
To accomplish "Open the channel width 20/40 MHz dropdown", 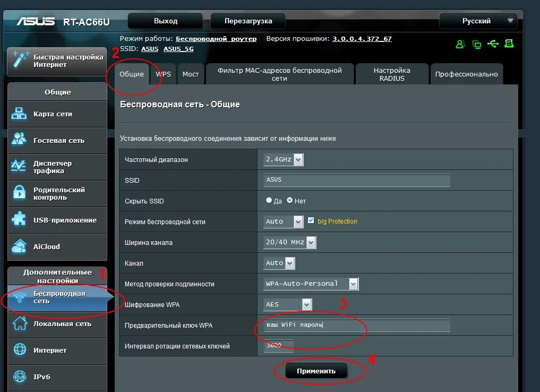I will click(289, 242).
